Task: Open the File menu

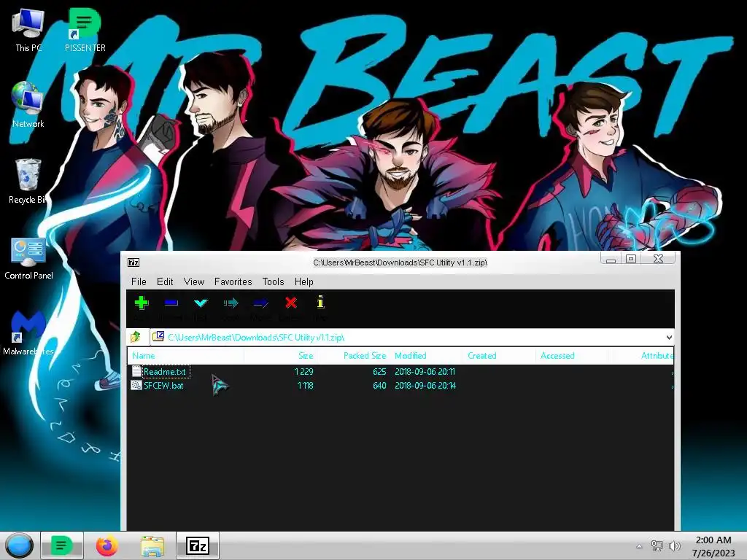Action: [139, 281]
